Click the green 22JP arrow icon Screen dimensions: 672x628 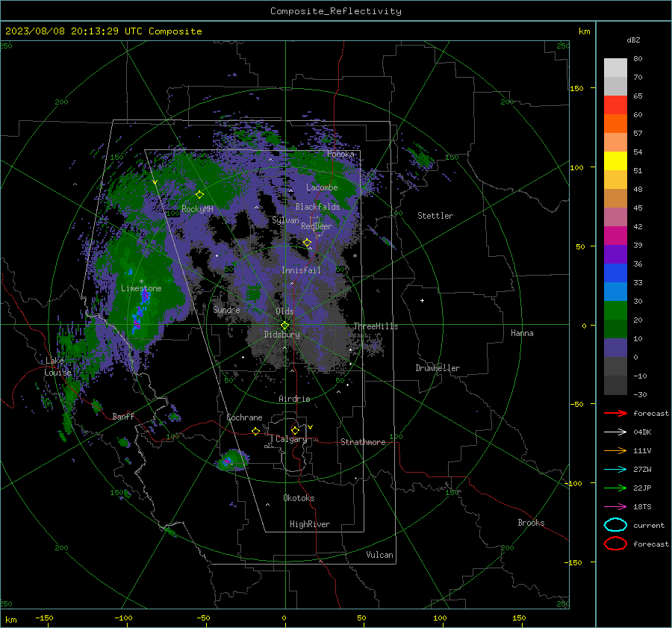click(615, 488)
